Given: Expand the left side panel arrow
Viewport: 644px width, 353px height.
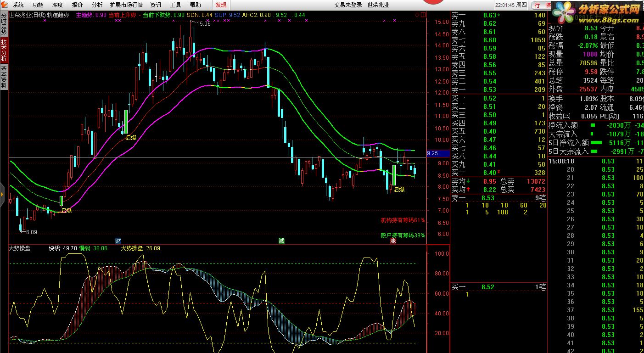Looking at the screenshot, I should point(2,195).
